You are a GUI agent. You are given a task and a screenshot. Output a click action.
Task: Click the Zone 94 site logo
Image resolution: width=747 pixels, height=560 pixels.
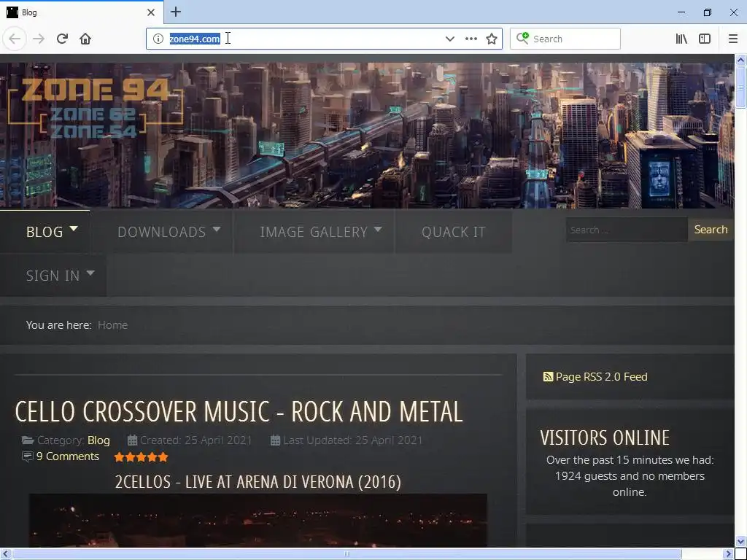(x=96, y=108)
